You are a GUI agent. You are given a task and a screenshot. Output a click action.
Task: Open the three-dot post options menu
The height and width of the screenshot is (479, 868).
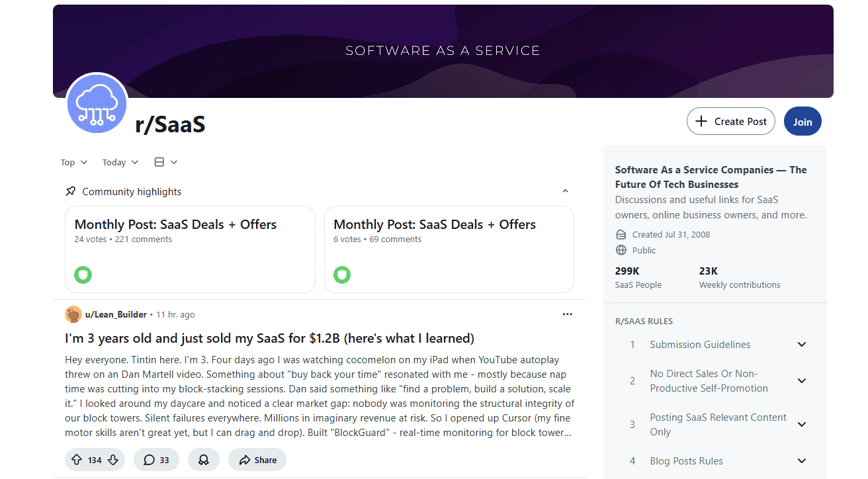567,314
